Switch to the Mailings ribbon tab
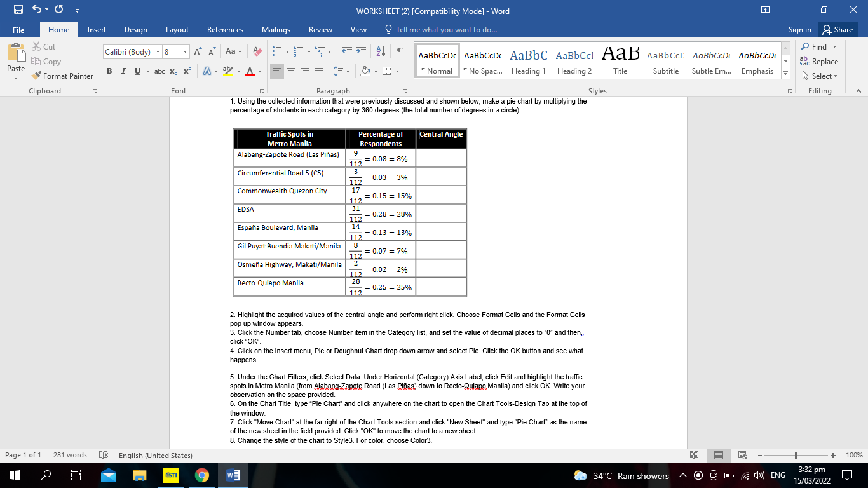 coord(276,29)
